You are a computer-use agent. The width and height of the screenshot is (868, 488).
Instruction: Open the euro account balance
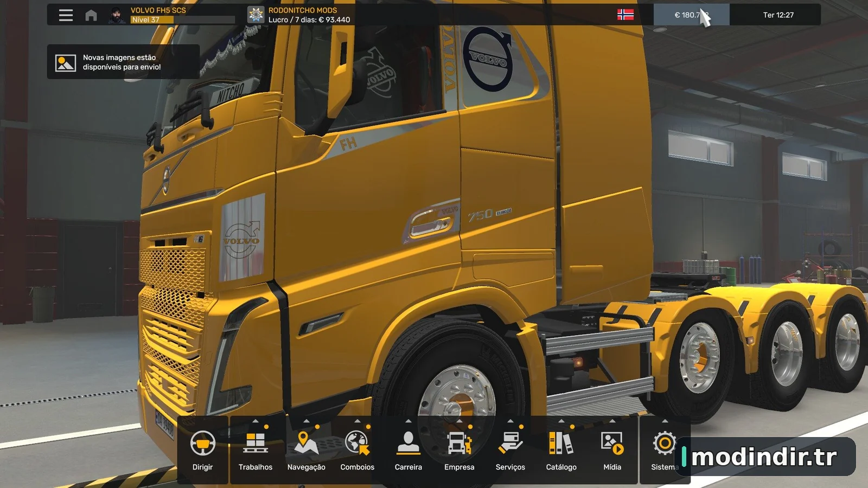(691, 15)
